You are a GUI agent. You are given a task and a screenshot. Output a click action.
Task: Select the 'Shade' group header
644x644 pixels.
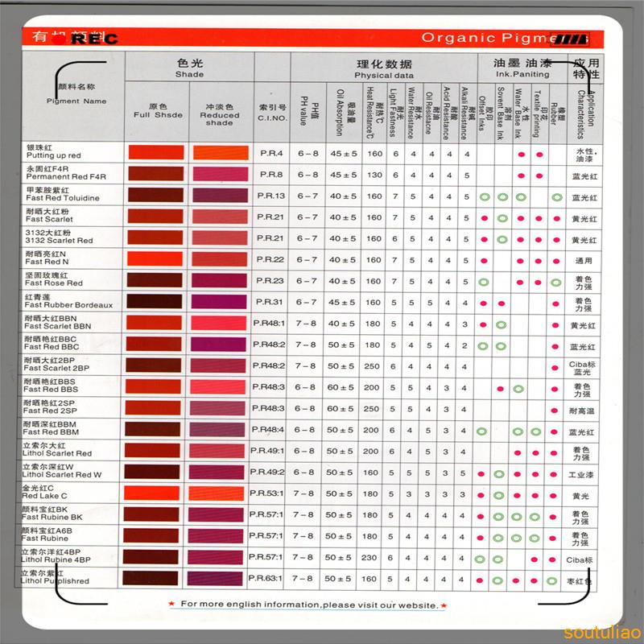click(189, 74)
